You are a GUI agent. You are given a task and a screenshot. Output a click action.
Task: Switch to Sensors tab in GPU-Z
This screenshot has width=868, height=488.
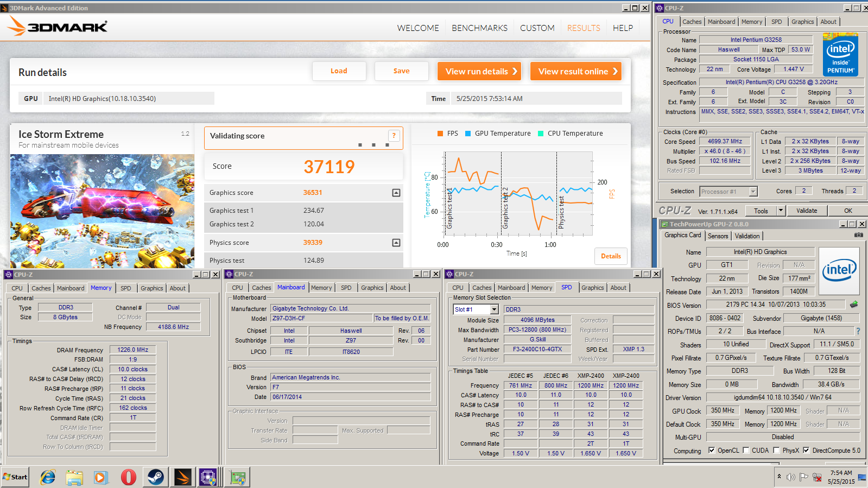[x=718, y=236]
